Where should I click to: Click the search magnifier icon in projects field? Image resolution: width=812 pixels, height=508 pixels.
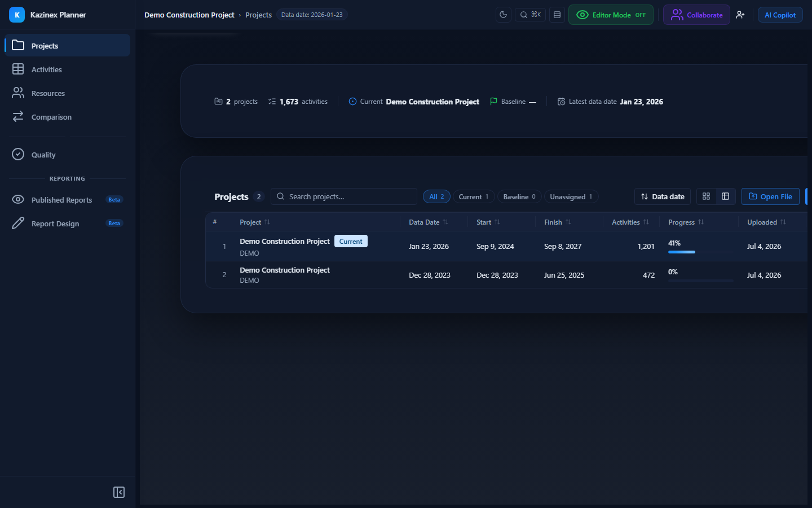(x=280, y=196)
